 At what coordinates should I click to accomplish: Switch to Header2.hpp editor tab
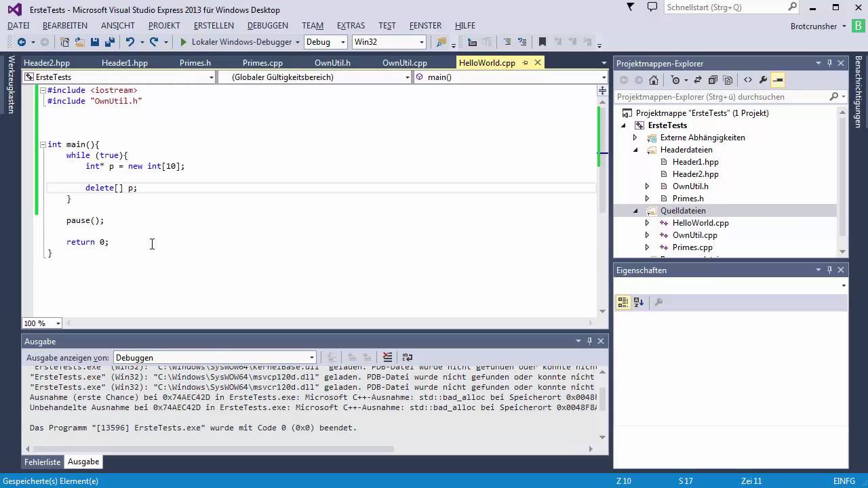point(47,63)
